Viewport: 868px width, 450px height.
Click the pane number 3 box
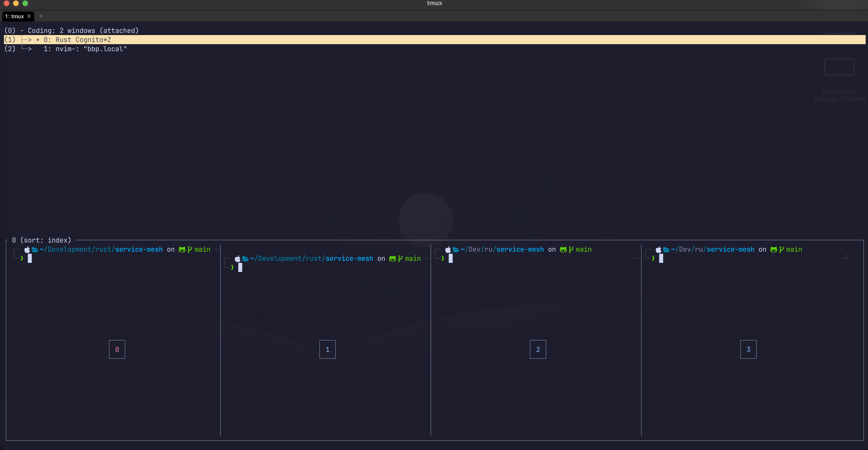(x=748, y=349)
